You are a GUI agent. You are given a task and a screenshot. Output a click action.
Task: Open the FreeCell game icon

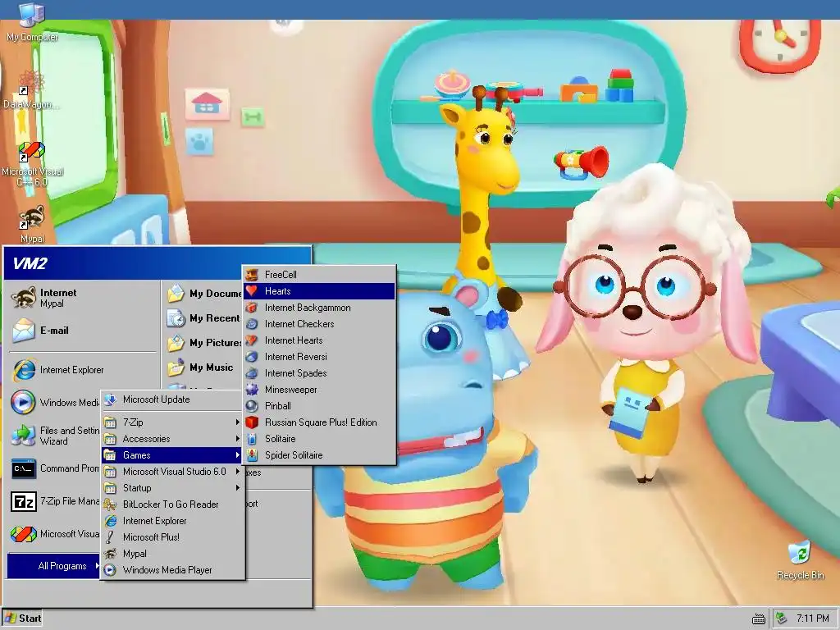tap(253, 275)
